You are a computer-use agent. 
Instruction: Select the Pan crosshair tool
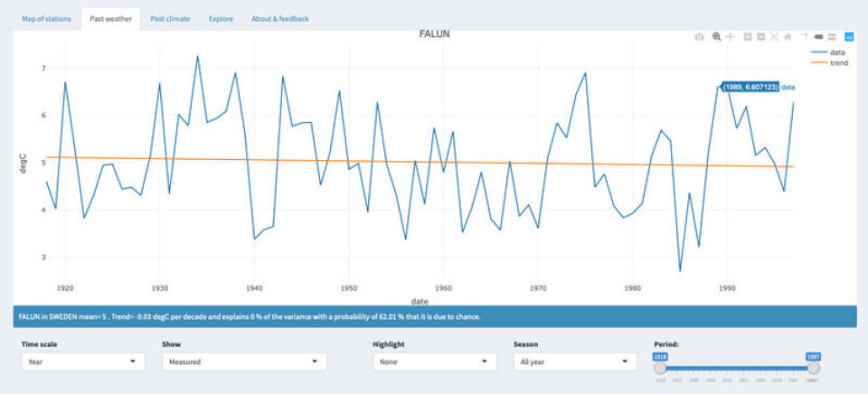pos(731,37)
